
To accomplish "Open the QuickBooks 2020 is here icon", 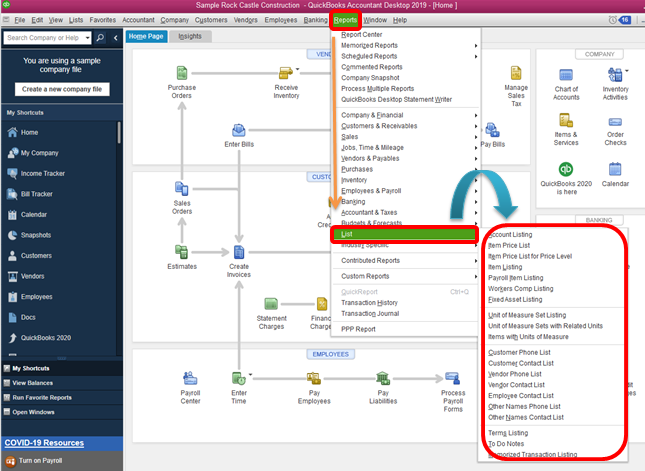I will [566, 169].
